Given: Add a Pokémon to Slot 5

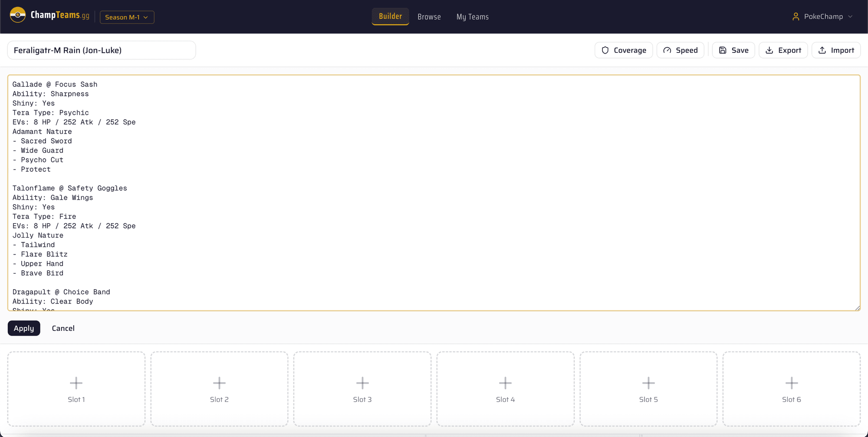Looking at the screenshot, I should [x=648, y=389].
